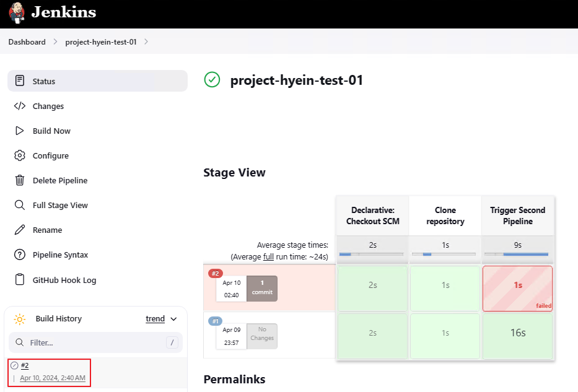Click the Build History sun weather icon
The height and width of the screenshot is (392, 578).
(x=20, y=319)
